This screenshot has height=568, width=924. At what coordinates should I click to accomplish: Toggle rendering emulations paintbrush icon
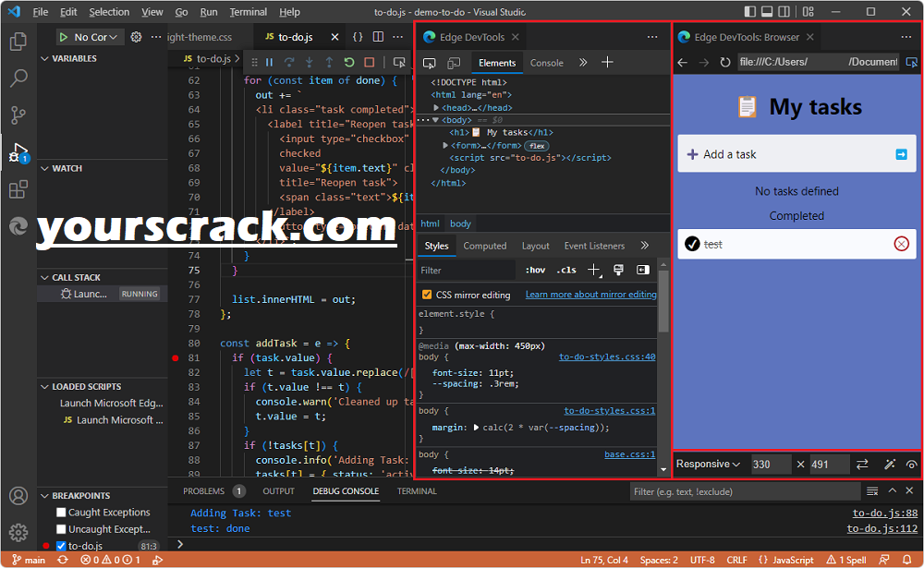click(x=618, y=270)
